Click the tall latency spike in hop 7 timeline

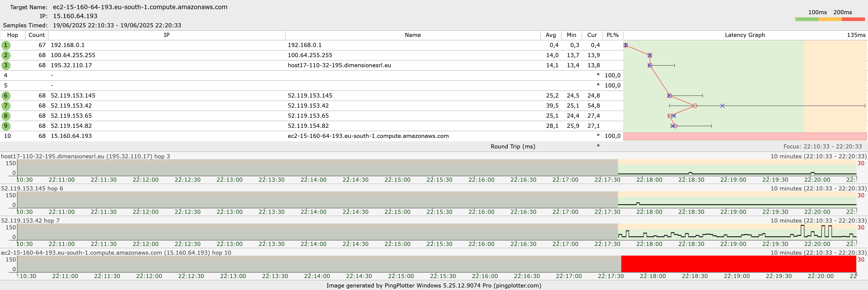pos(802,231)
